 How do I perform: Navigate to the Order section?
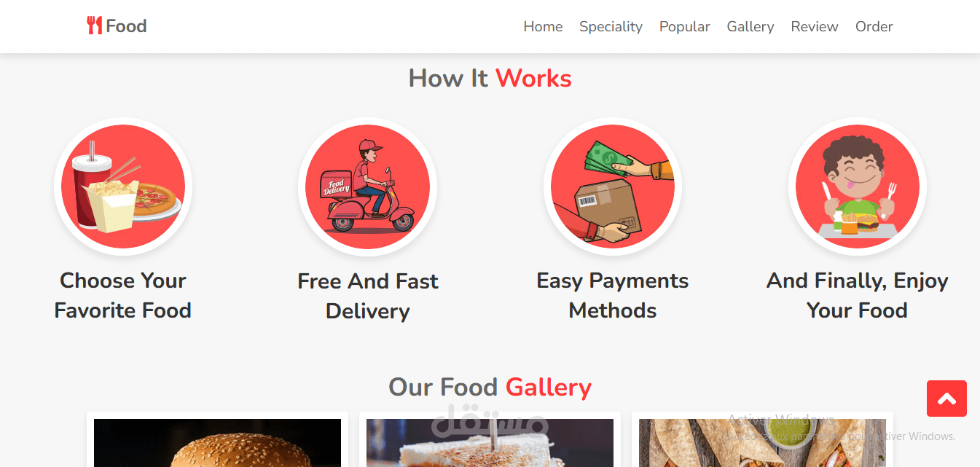click(874, 27)
